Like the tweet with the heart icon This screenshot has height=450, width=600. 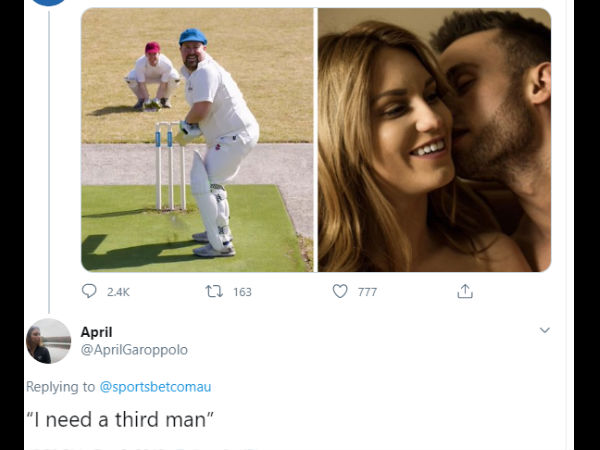[340, 291]
